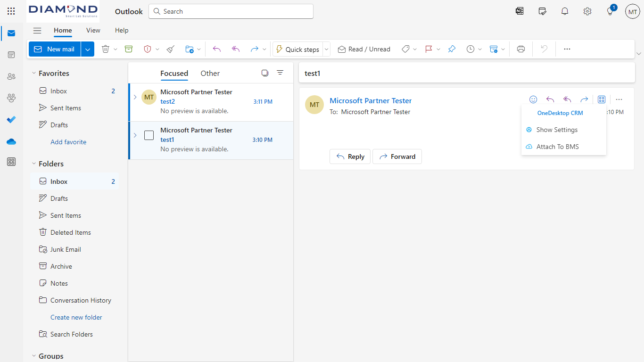Click Forward arrow in the ribbon
This screenshot has height=362, width=644.
click(255, 49)
